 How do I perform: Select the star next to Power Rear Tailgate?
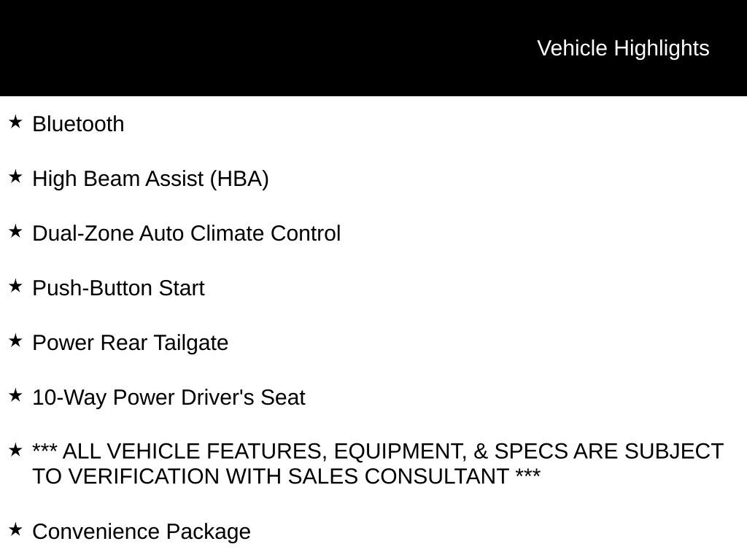coord(15,341)
